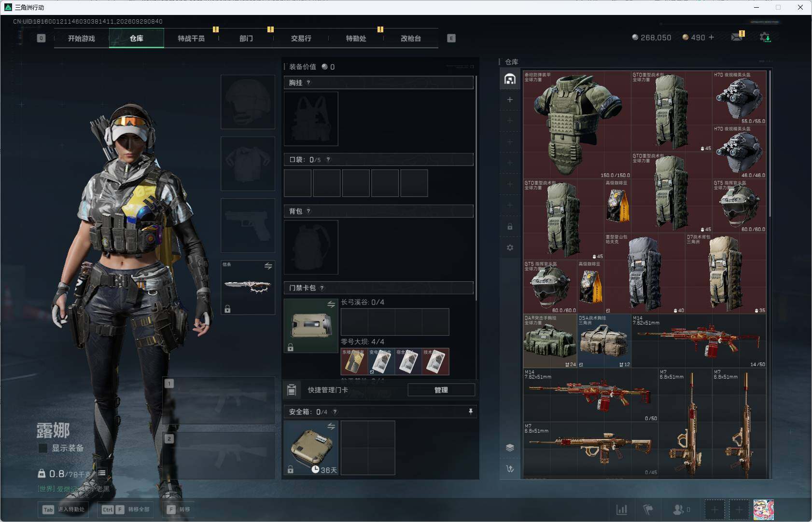Click the player avatar thumbnail
The image size is (812, 522).
764,510
